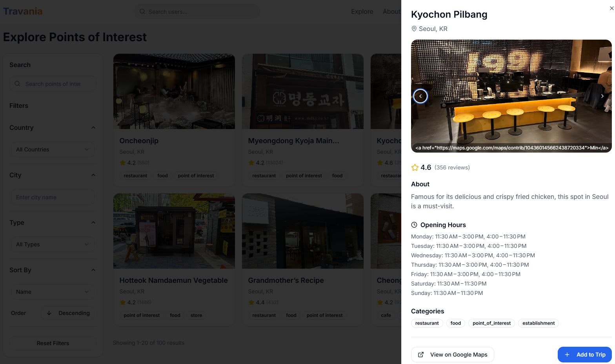Click the restaurant category chip in details
615x364 pixels.
pos(427,323)
